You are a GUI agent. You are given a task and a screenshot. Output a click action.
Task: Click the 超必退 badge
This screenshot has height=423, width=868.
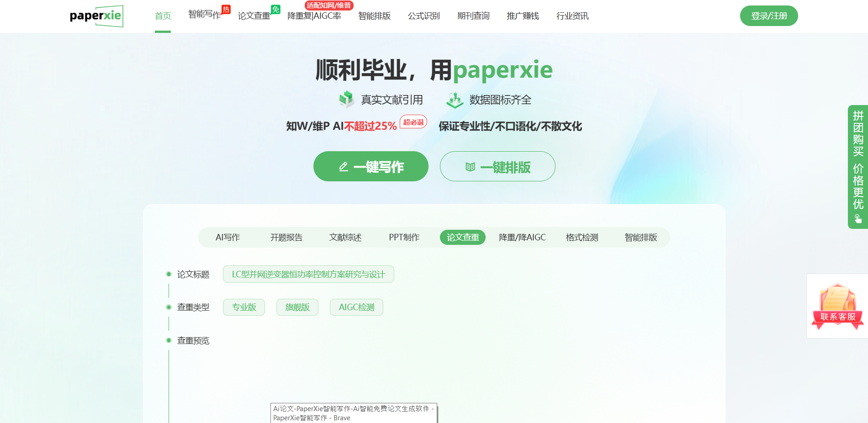pyautogui.click(x=413, y=122)
